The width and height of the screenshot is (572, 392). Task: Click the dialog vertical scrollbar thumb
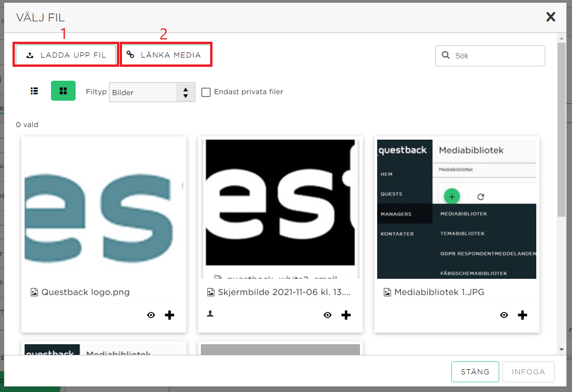coord(561,129)
